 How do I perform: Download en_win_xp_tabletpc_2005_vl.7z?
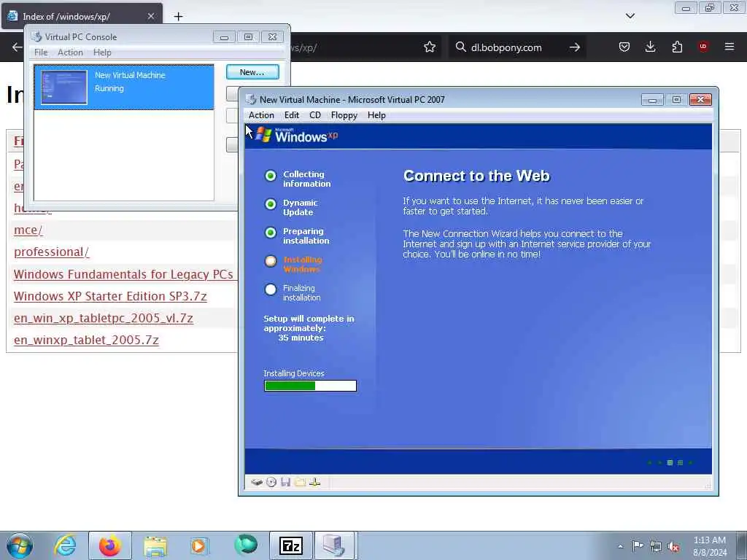tap(104, 318)
